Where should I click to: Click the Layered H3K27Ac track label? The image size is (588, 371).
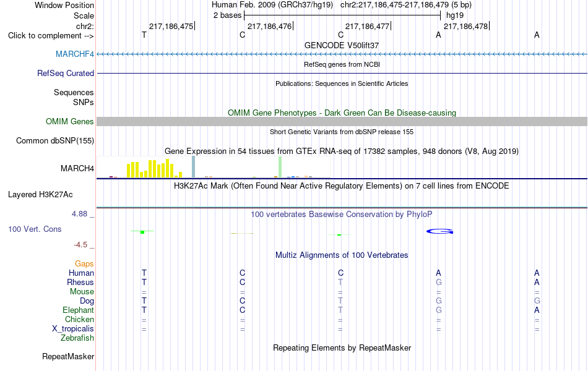40,194
